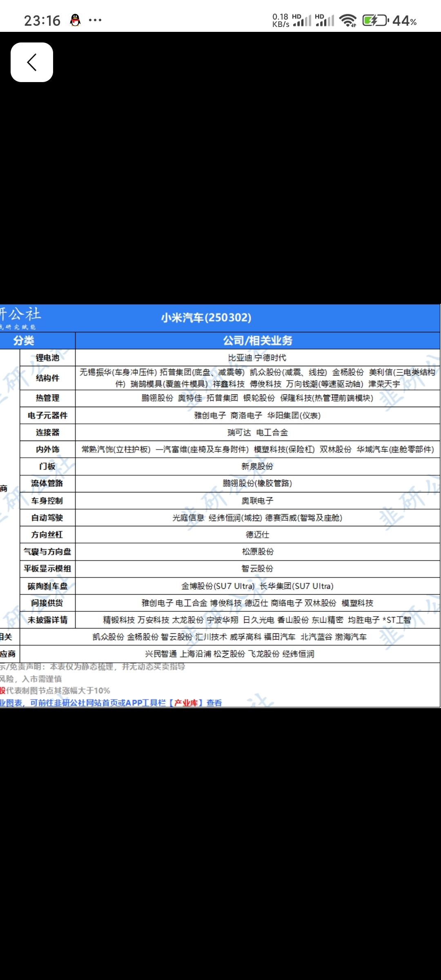The width and height of the screenshot is (441, 980).
Task: Tap 比亚迪 in the lithium battery row
Action: 240,358
